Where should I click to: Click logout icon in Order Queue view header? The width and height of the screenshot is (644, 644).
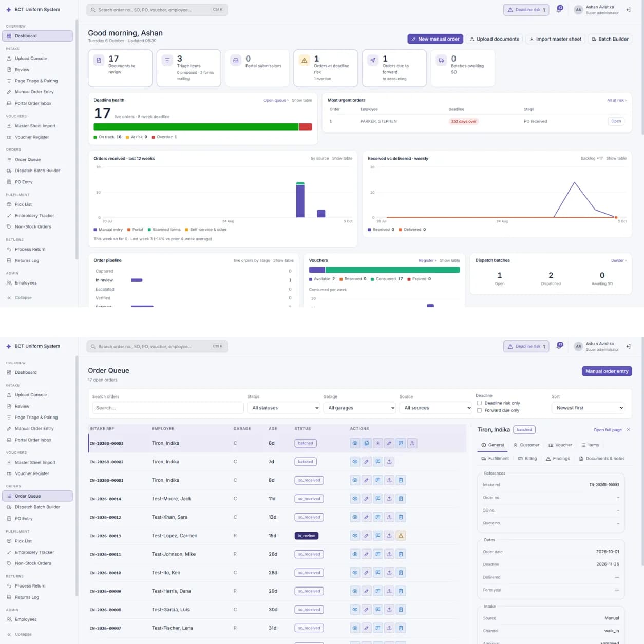pyautogui.click(x=628, y=346)
